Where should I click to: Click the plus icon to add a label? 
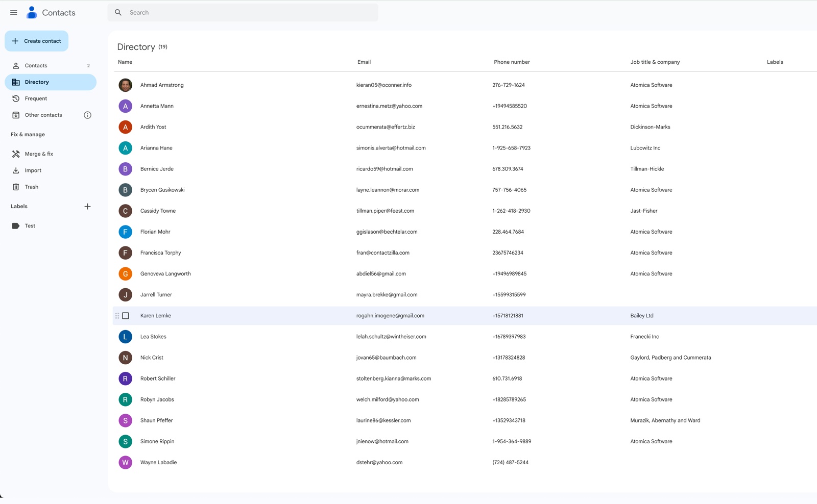coord(87,207)
